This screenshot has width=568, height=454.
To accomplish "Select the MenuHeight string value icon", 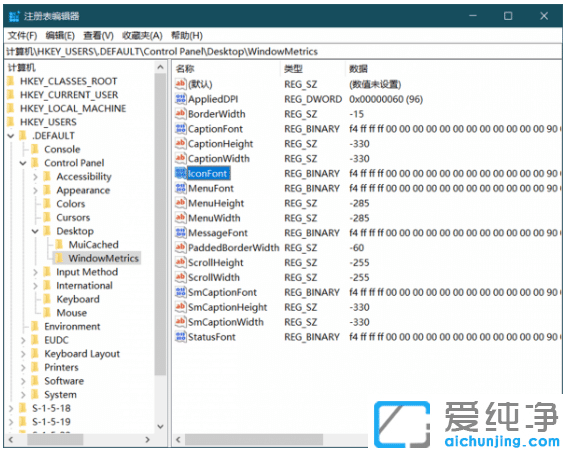I will 180,203.
